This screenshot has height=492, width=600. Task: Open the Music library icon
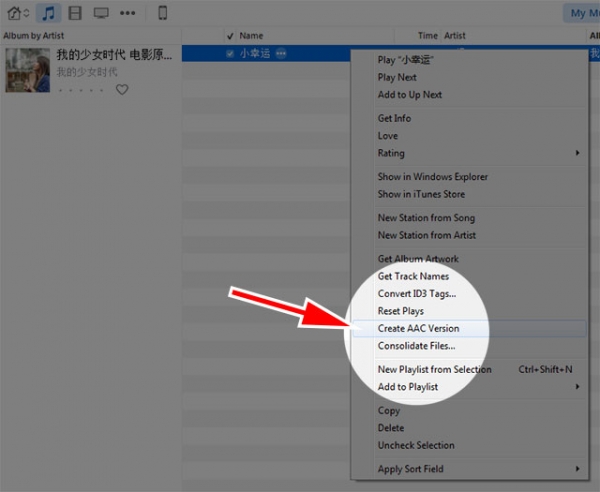click(48, 13)
